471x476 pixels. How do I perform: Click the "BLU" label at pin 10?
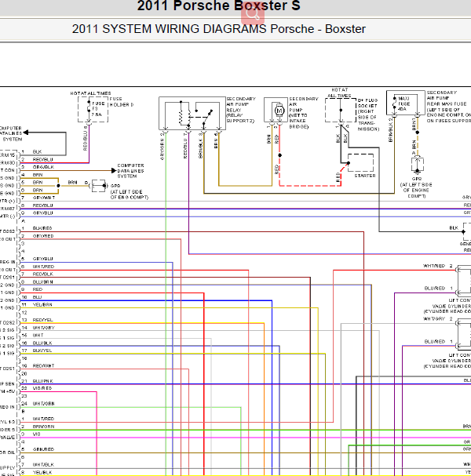coord(38,297)
